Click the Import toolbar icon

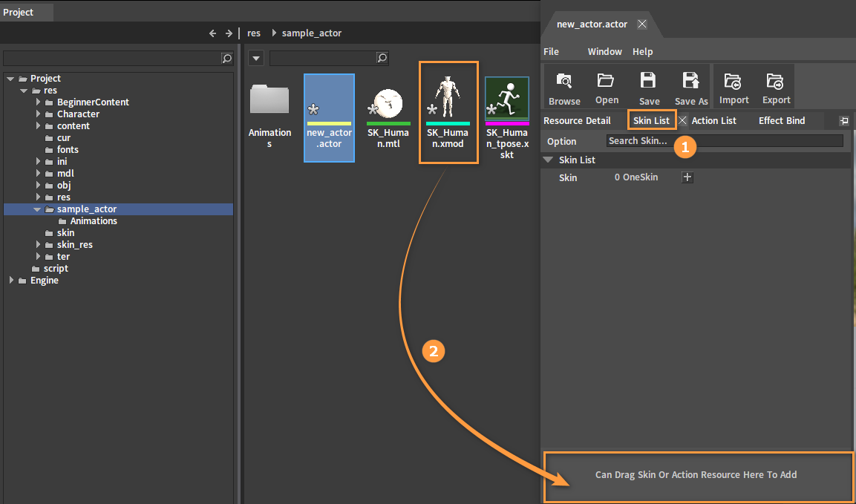point(733,81)
